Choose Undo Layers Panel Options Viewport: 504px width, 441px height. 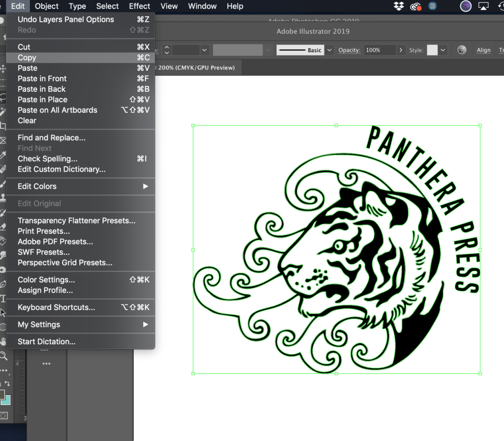pos(80,19)
